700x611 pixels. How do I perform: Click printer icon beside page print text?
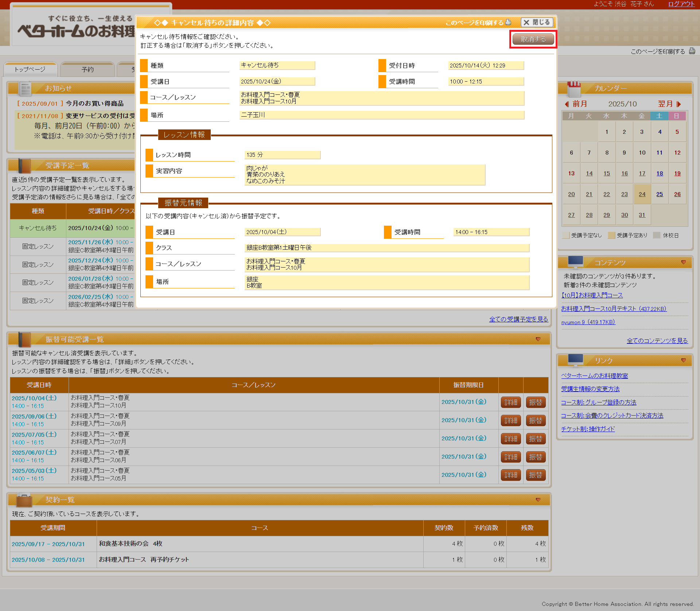[692, 51]
